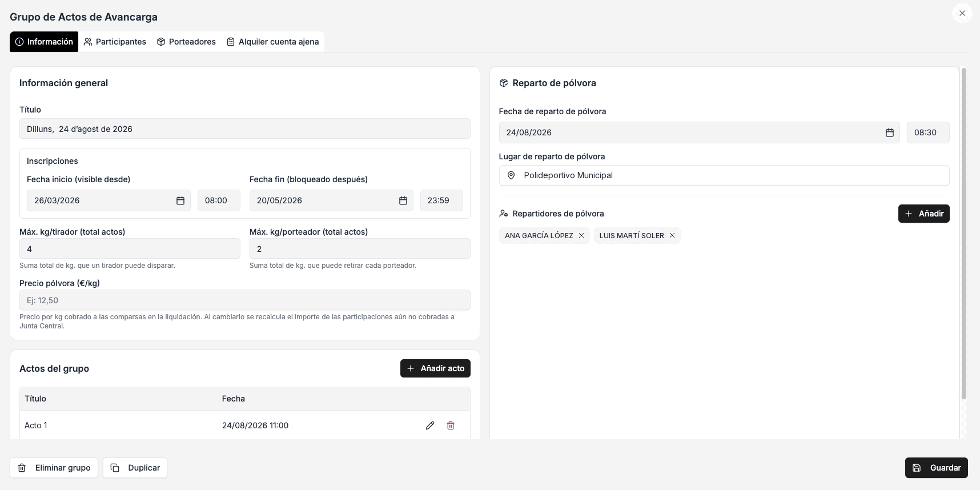Switch to the Participantes tab
This screenshot has width=980, height=490.
(x=115, y=42)
